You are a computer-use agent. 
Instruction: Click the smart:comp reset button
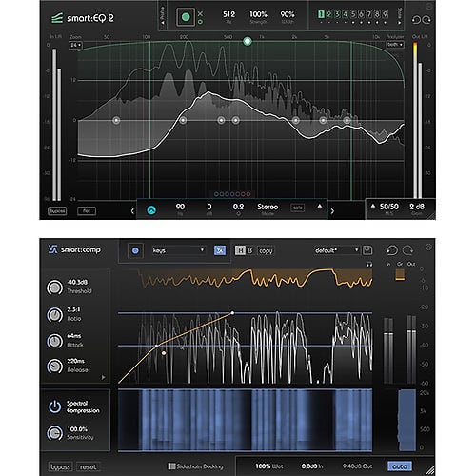(x=89, y=467)
